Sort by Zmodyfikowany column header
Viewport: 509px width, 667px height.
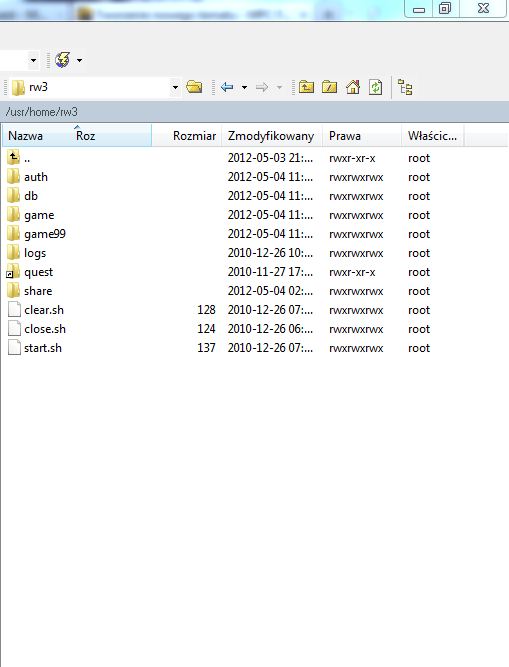coord(271,136)
